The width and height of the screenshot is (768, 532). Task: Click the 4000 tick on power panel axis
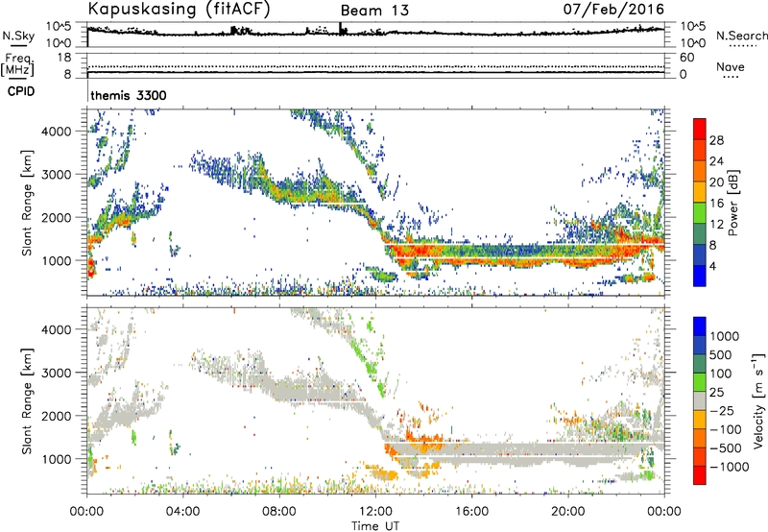[x=57, y=132]
